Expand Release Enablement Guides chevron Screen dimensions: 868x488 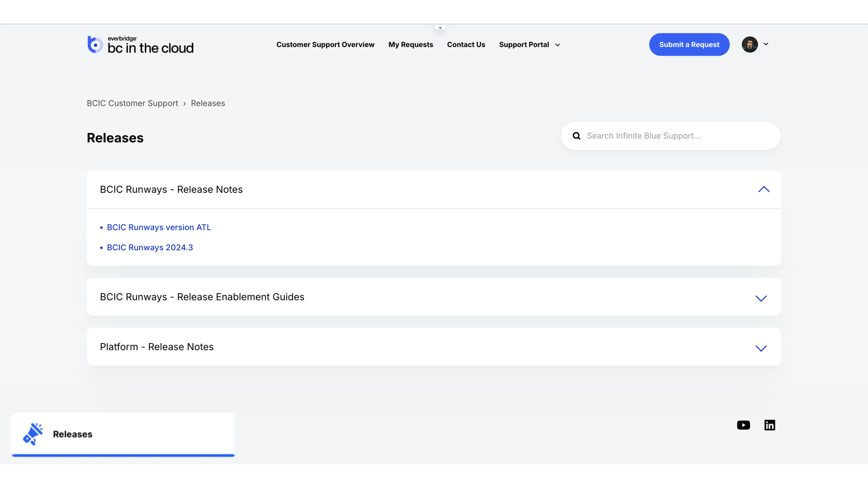point(761,298)
